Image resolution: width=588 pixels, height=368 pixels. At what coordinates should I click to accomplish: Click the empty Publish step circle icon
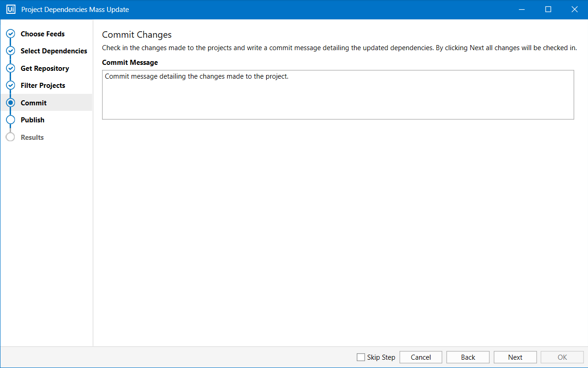coord(10,120)
